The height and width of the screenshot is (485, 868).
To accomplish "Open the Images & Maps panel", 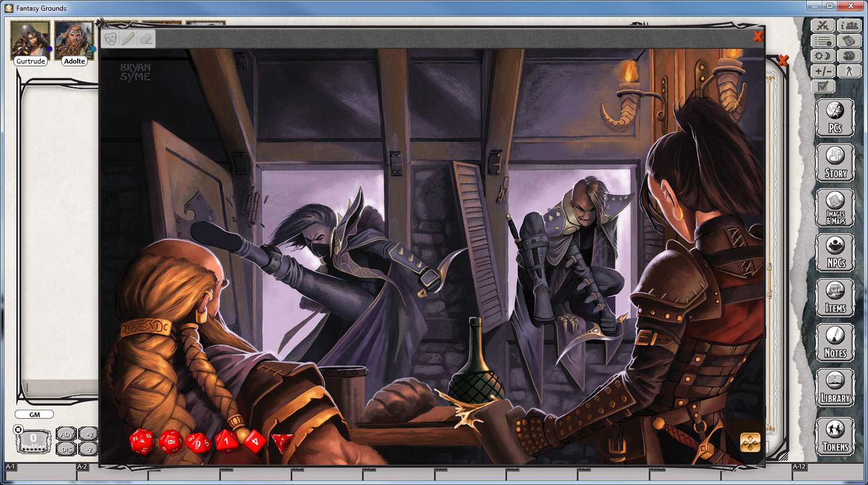I will point(835,207).
